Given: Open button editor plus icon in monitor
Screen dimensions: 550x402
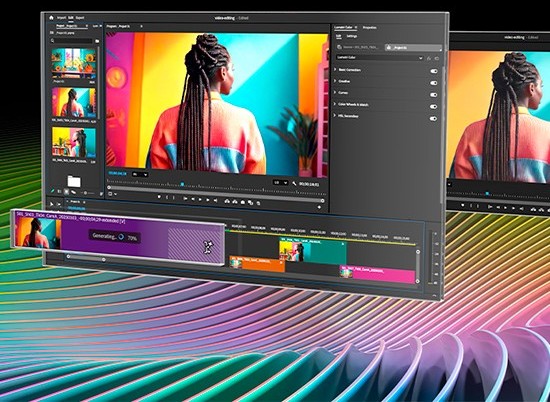Looking at the screenshot, I should point(319,207).
